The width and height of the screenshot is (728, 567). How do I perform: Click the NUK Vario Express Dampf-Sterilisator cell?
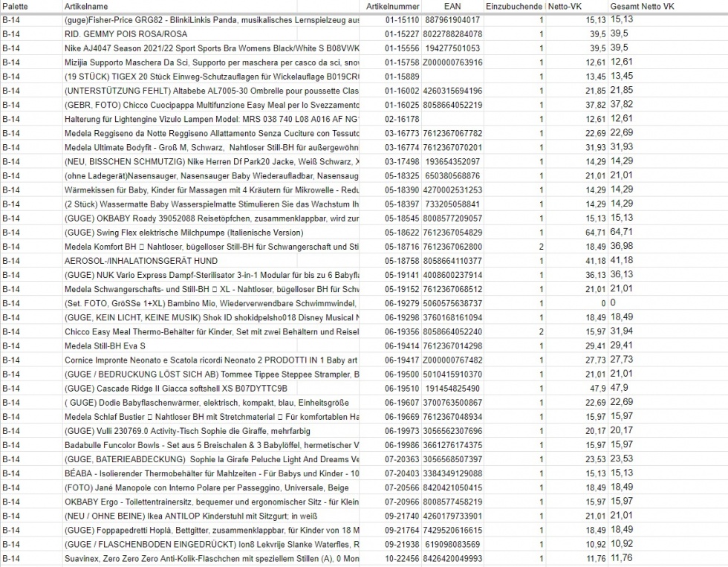(x=211, y=275)
